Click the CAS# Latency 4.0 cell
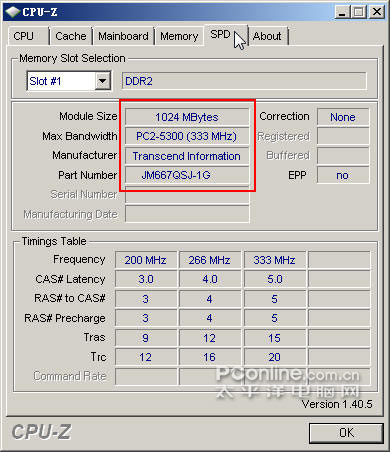Viewport: 390px width, 452px height. (x=210, y=279)
